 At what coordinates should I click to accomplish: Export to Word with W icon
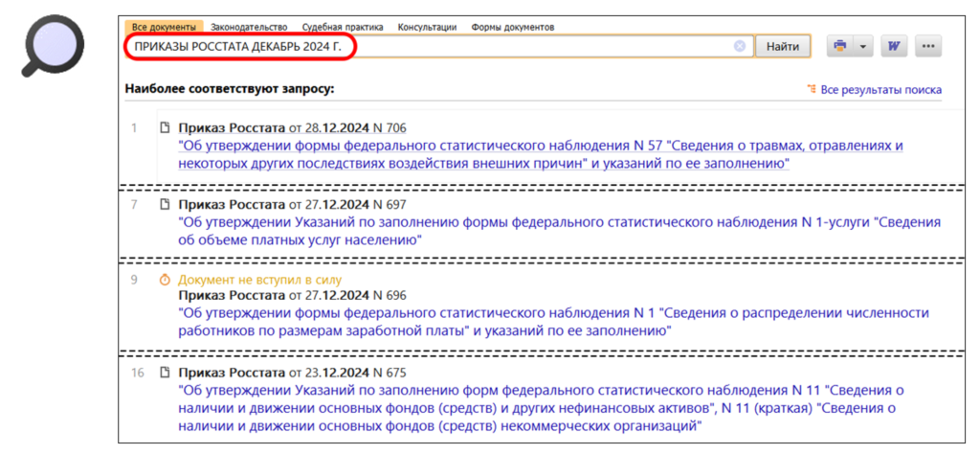pyautogui.click(x=894, y=46)
